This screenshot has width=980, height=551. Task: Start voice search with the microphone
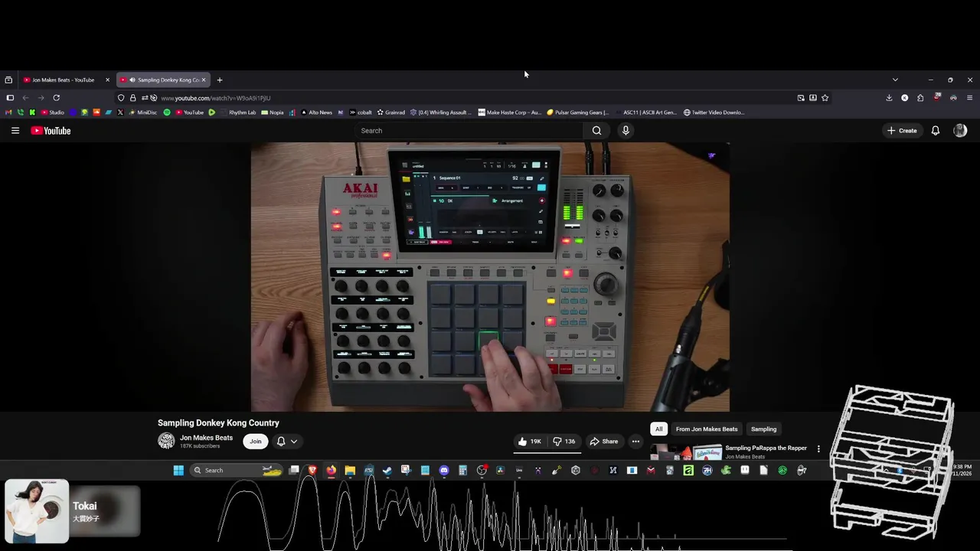626,131
